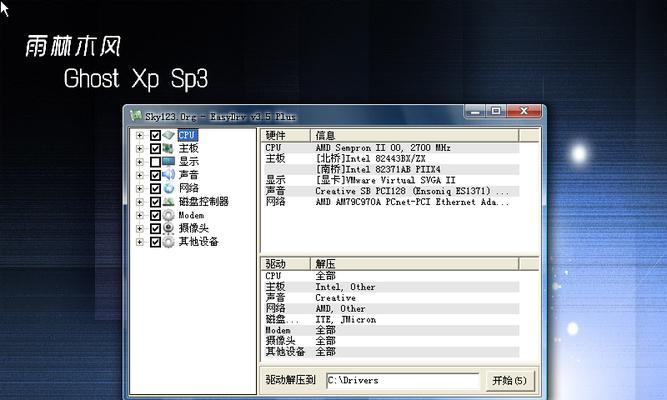The width and height of the screenshot is (667, 400).
Task: Click the network globe (网络) icon
Action: coord(168,188)
